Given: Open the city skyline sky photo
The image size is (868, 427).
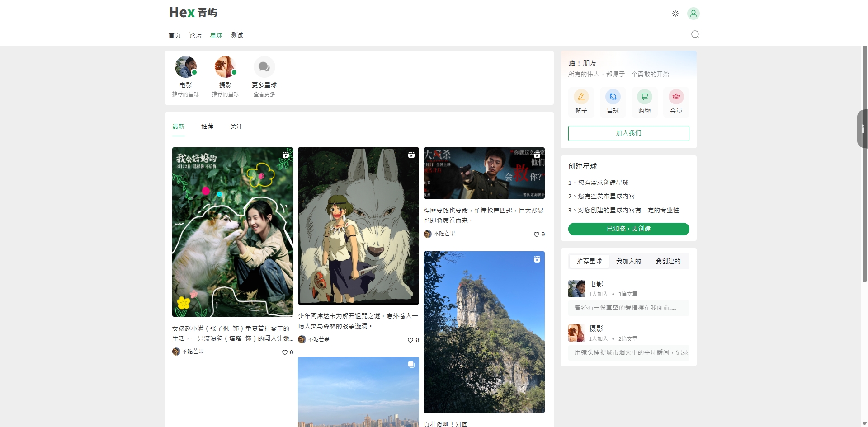Looking at the screenshot, I should tap(359, 392).
